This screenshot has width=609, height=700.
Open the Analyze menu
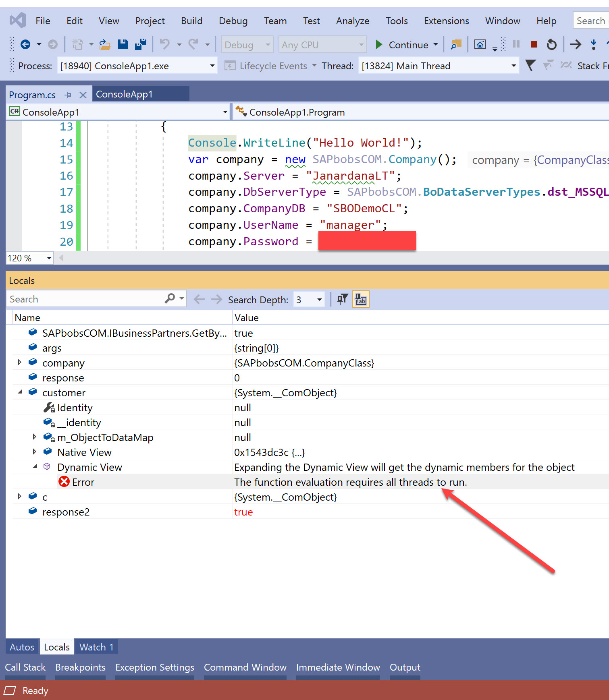click(353, 21)
